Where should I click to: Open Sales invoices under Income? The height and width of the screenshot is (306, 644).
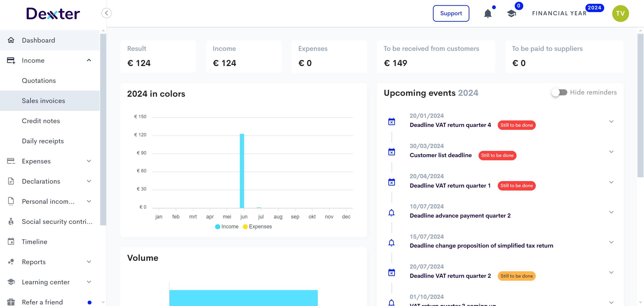click(x=50, y=101)
